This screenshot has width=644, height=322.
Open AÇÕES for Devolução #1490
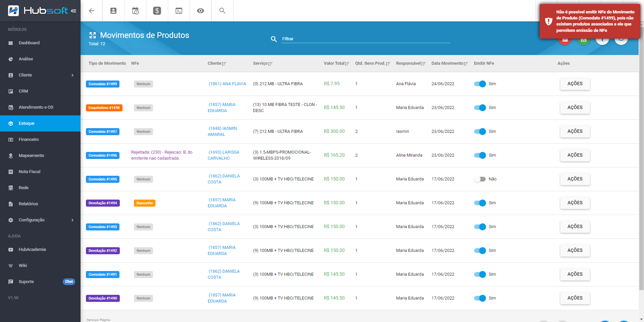click(575, 298)
